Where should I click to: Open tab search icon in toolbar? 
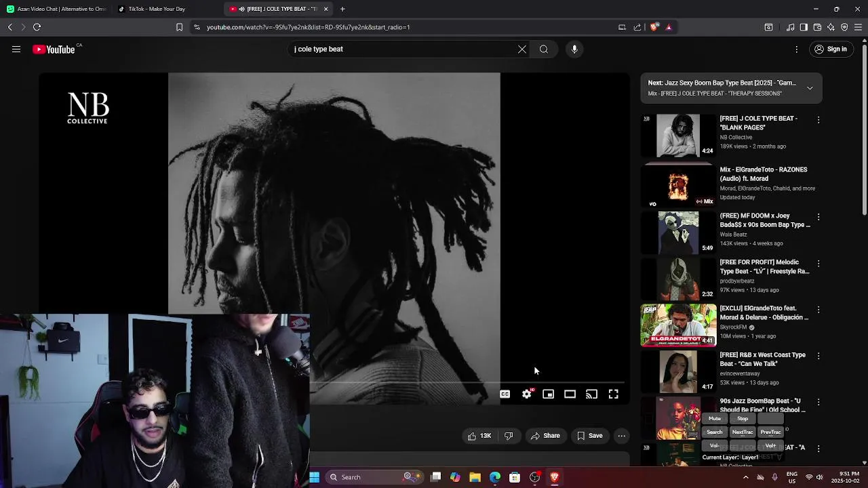[x=768, y=27]
